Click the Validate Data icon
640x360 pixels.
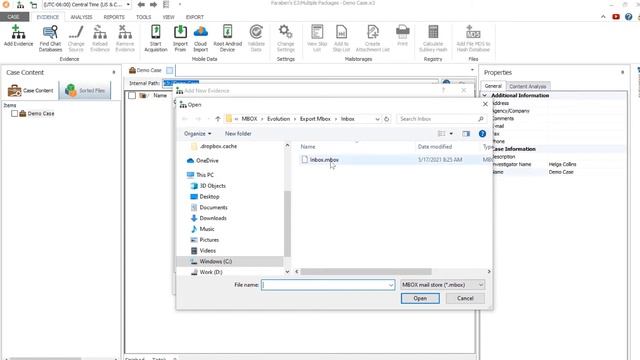tap(256, 38)
